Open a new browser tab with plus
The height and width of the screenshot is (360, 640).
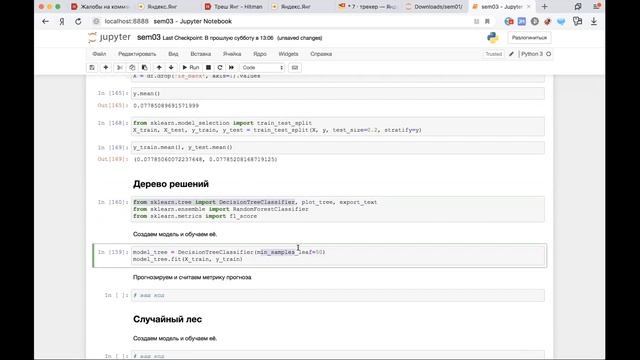[544, 7]
